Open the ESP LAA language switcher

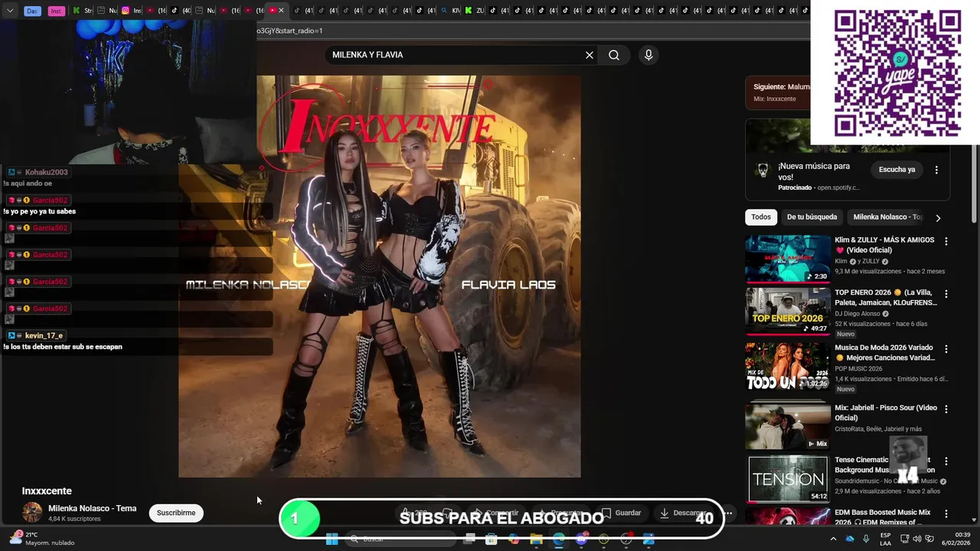(886, 539)
